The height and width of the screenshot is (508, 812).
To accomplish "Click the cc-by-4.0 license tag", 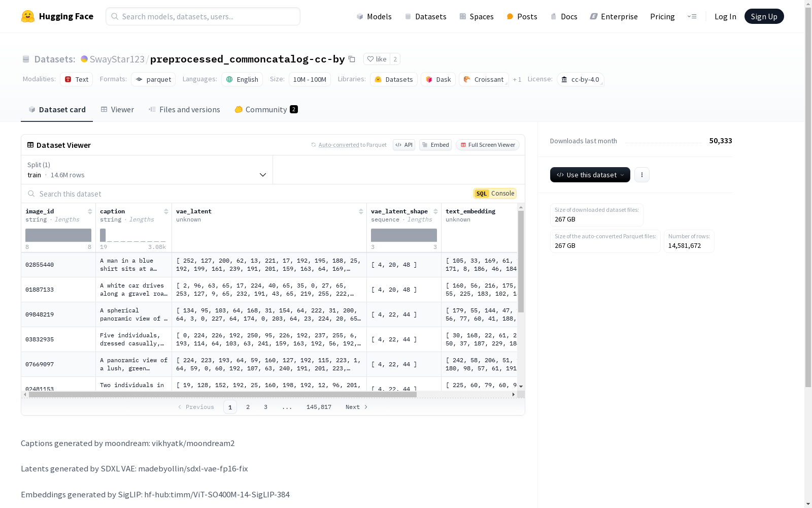I will (580, 79).
